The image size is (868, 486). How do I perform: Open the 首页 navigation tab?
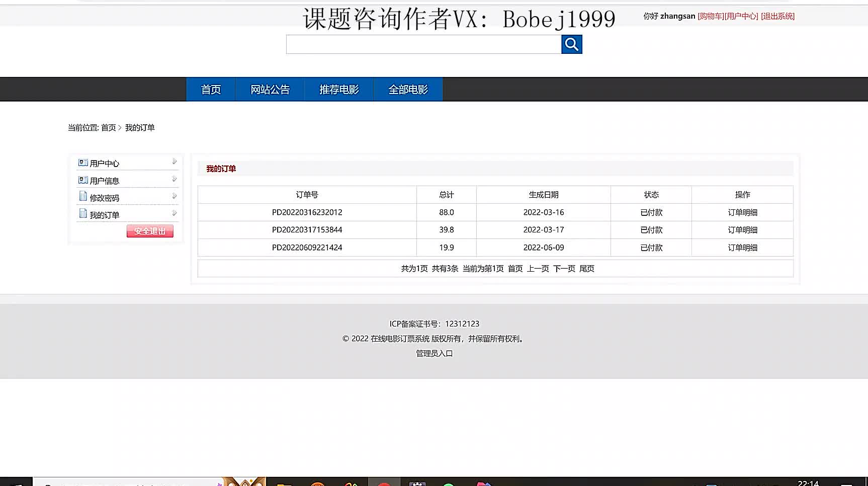tap(211, 90)
